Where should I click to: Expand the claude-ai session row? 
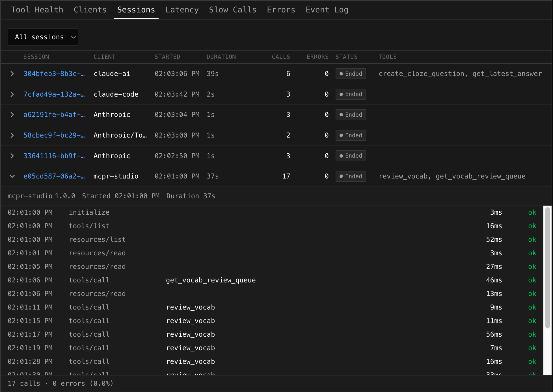pos(12,74)
